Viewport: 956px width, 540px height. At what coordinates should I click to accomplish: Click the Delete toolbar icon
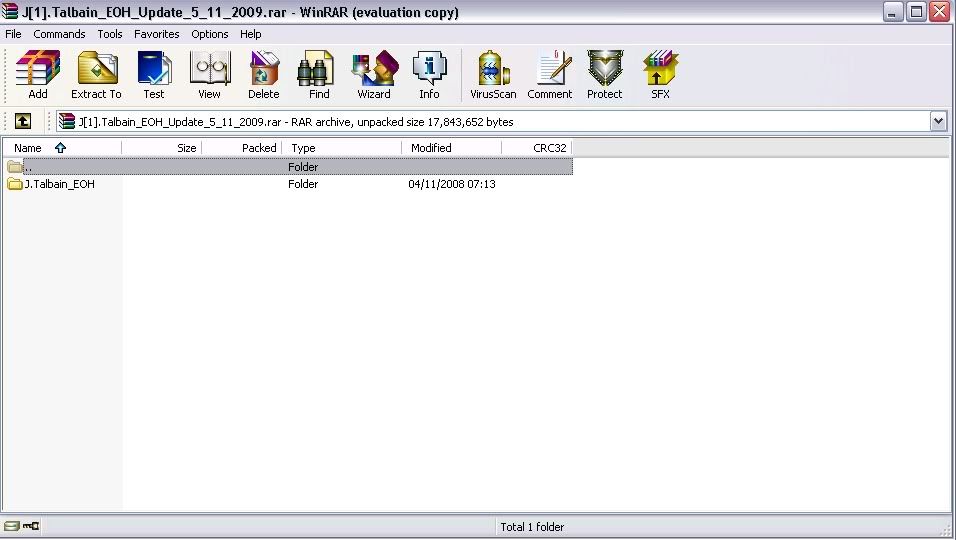tap(264, 76)
